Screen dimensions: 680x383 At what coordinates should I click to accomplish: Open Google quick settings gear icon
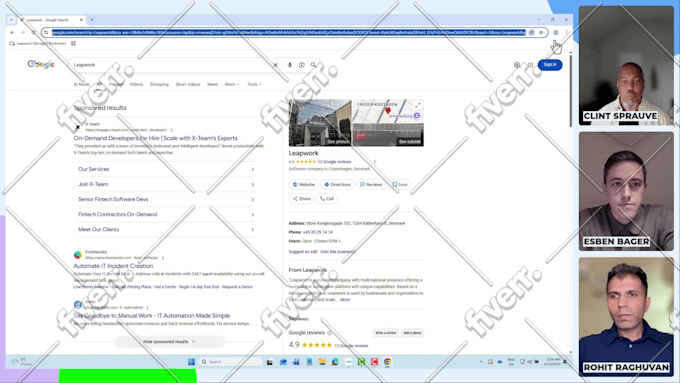517,65
